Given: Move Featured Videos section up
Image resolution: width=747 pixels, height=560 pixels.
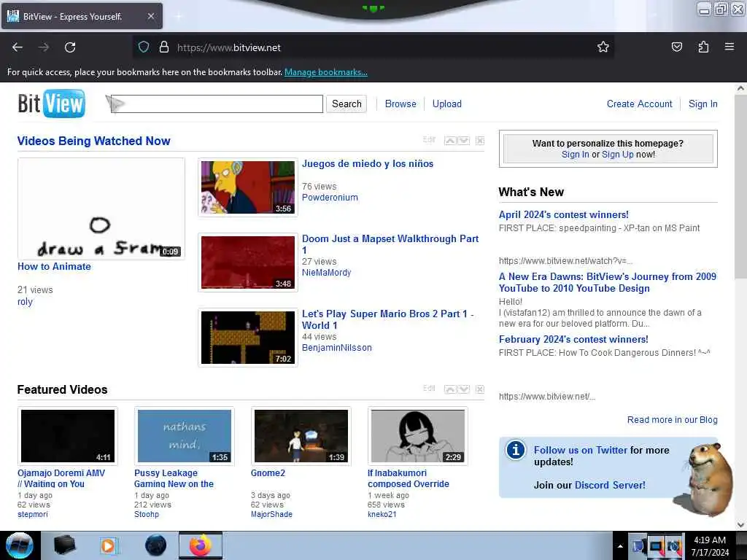Looking at the screenshot, I should 450,389.
